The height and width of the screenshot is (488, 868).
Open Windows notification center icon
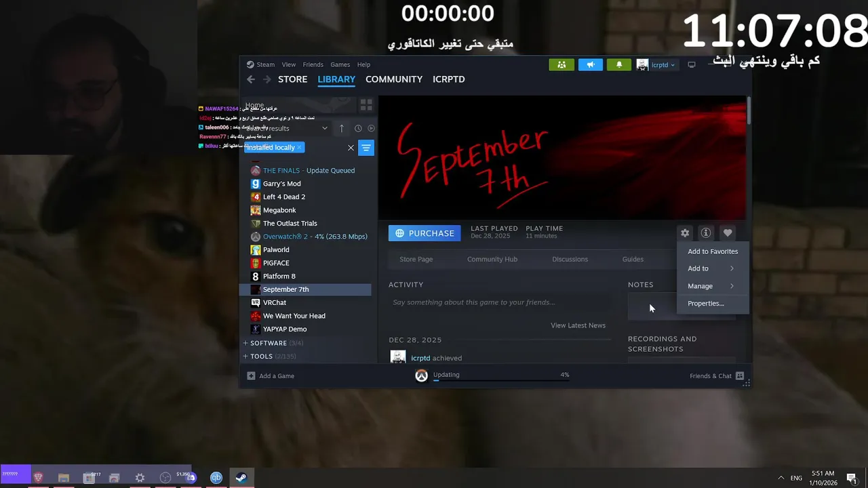[851, 478]
